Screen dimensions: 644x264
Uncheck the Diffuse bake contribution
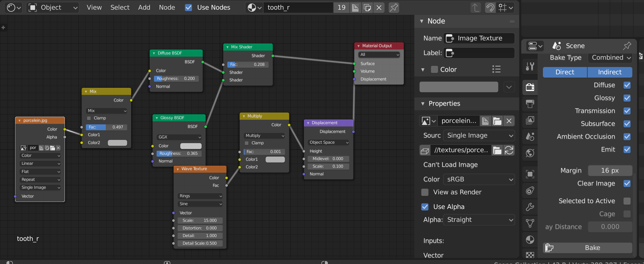click(x=627, y=85)
